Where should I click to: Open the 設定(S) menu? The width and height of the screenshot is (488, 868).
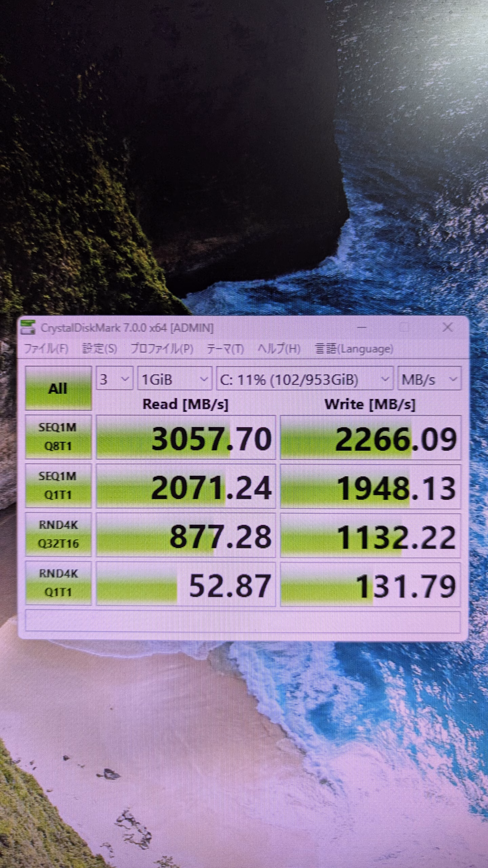[100, 349]
